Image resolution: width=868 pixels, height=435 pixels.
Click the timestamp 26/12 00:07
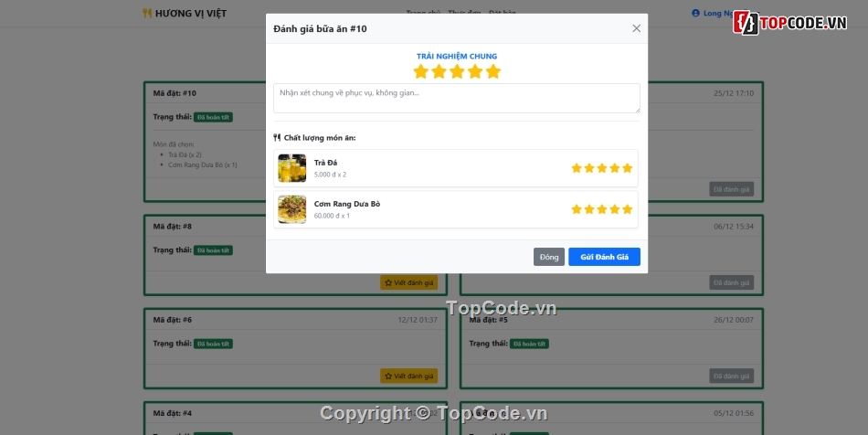[x=734, y=320]
